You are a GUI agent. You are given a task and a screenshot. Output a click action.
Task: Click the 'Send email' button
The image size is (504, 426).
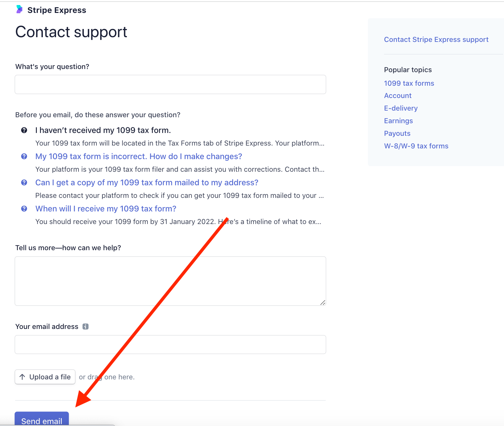42,419
